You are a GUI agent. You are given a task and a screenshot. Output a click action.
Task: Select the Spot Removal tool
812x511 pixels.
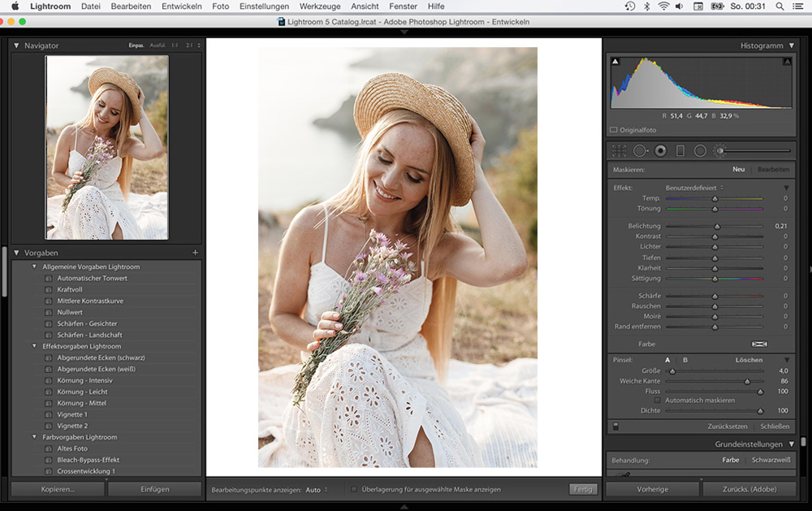[x=641, y=151]
